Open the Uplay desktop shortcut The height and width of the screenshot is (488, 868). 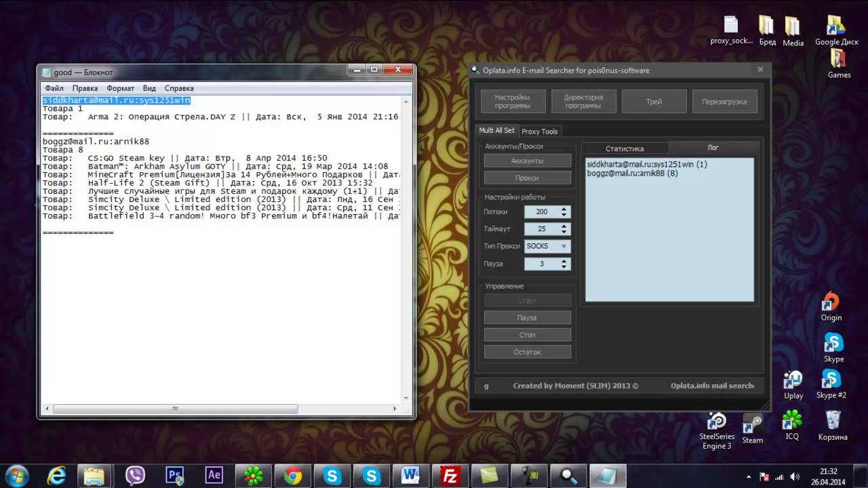(x=793, y=385)
